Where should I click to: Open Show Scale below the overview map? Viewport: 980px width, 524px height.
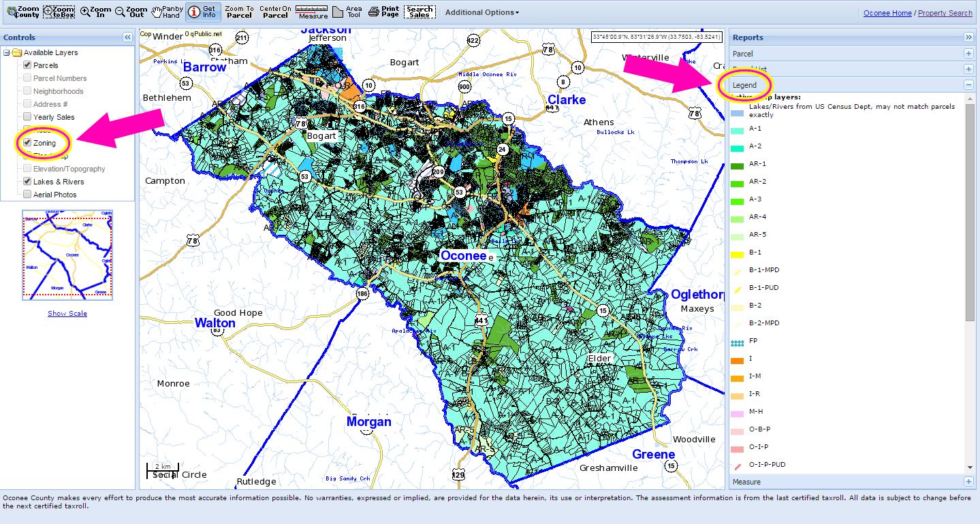(x=67, y=313)
